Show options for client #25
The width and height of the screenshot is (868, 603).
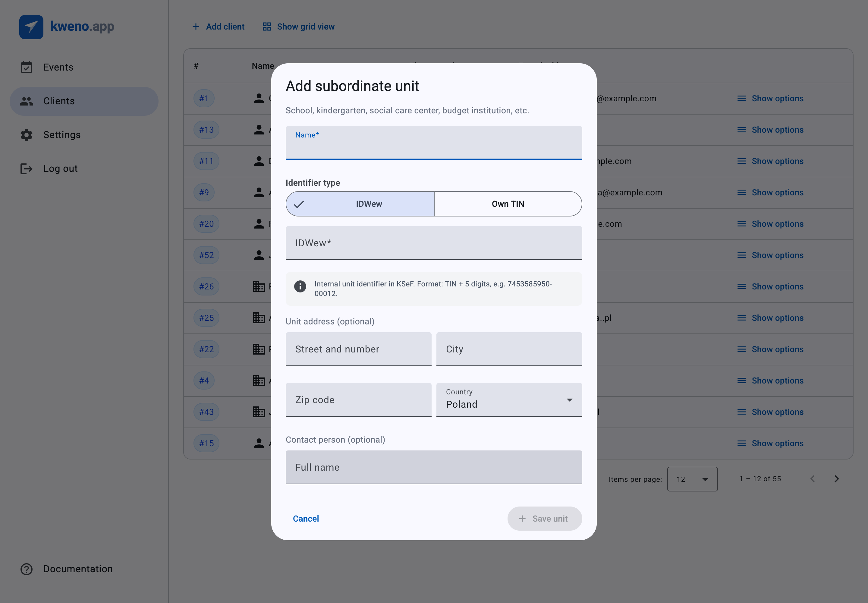pyautogui.click(x=771, y=318)
